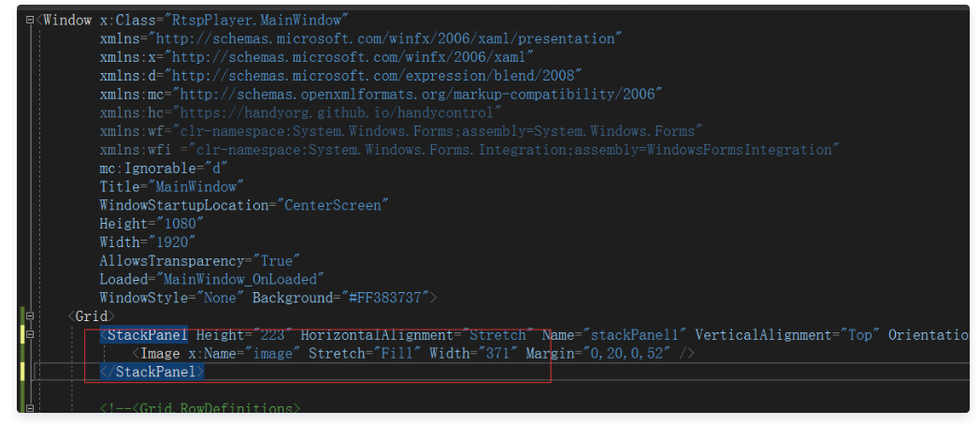Collapse the Window element outline box
Screen dimensions: 980x425
30,20
